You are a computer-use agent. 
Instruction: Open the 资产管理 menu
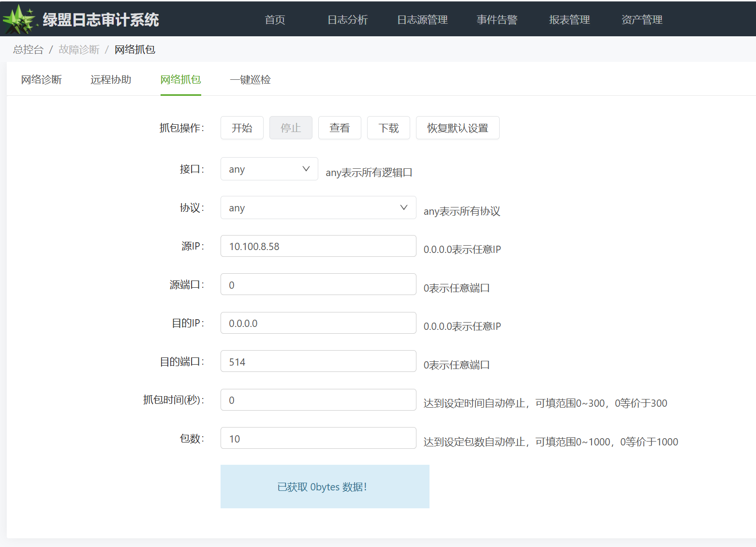point(642,20)
